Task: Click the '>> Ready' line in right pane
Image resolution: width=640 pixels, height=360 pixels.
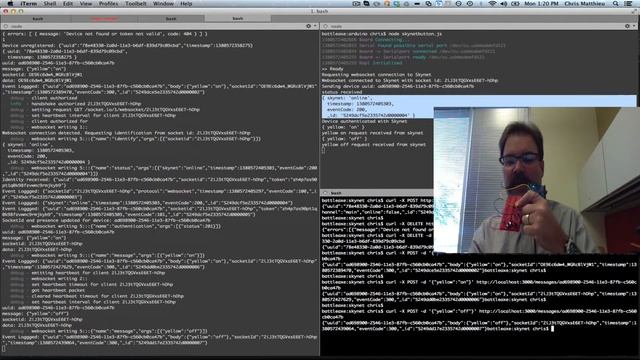Action: (x=332, y=69)
